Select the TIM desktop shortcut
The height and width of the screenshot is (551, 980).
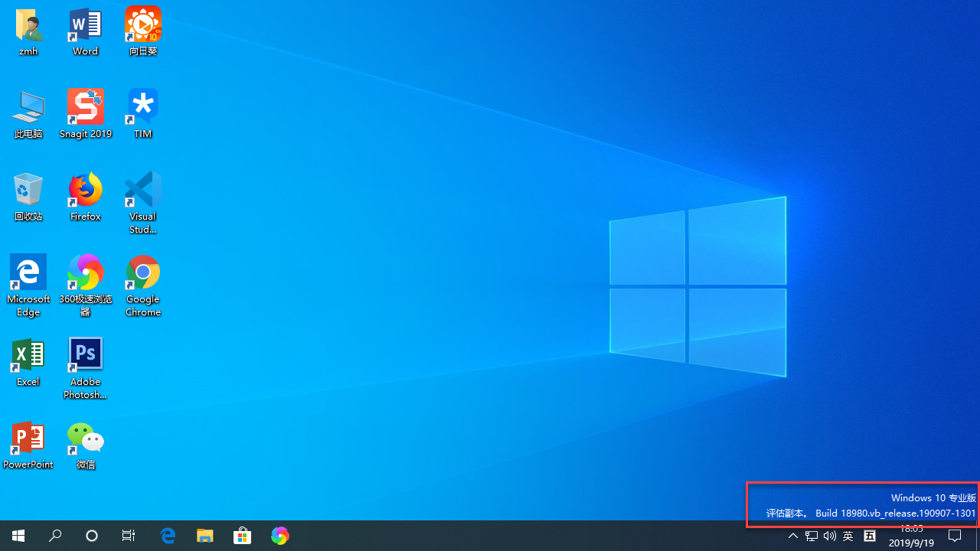142,115
